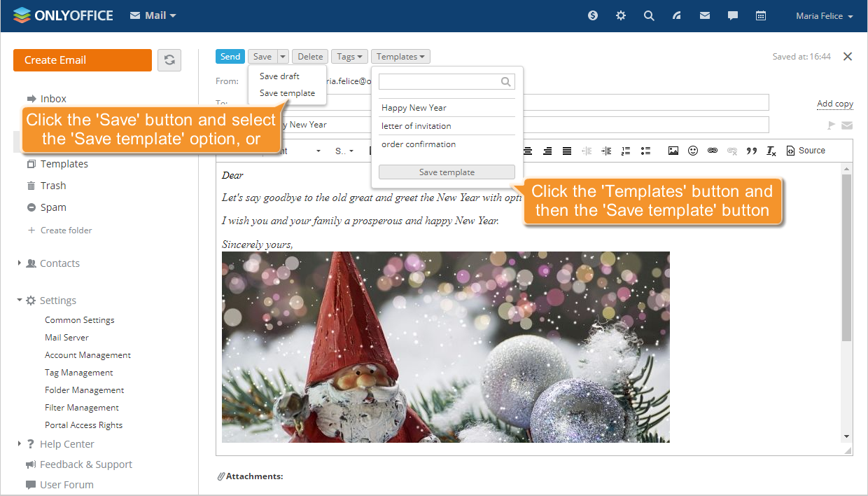Click the Source view icon
Viewport: 868px width, 496px height.
pos(806,151)
